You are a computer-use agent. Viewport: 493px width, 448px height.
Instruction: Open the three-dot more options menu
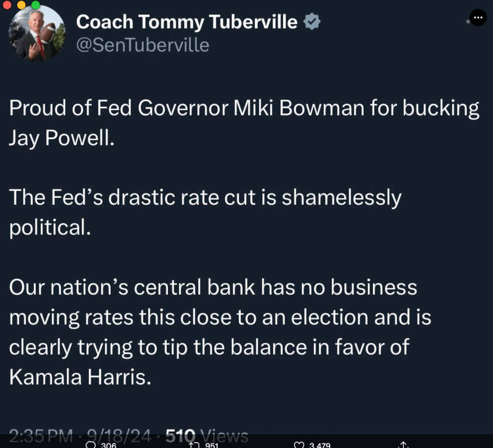pos(478,18)
